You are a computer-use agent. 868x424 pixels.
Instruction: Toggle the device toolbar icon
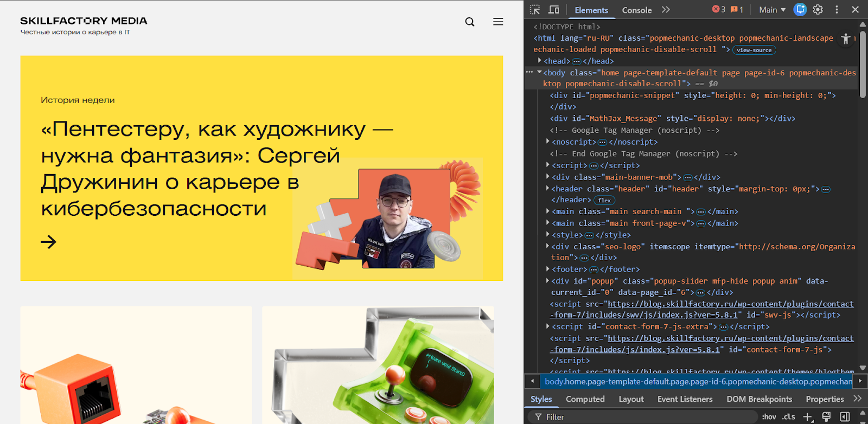(x=554, y=10)
